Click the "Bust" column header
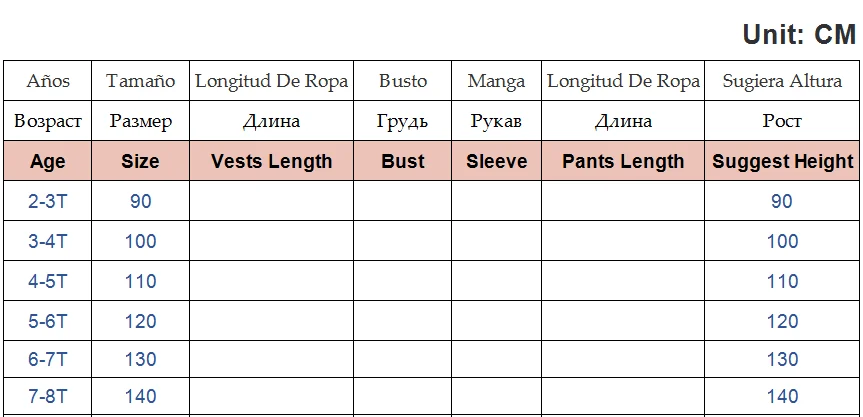Viewport: 863px width, 417px height. coord(403,161)
